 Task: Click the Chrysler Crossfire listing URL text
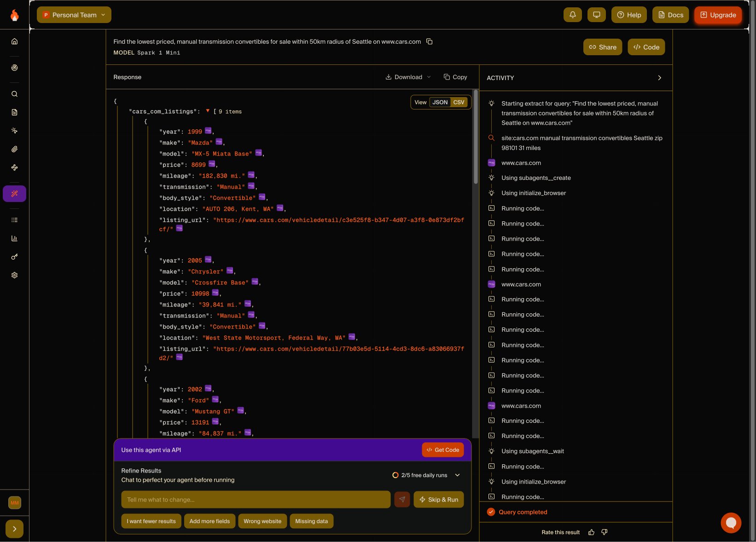coord(312,353)
